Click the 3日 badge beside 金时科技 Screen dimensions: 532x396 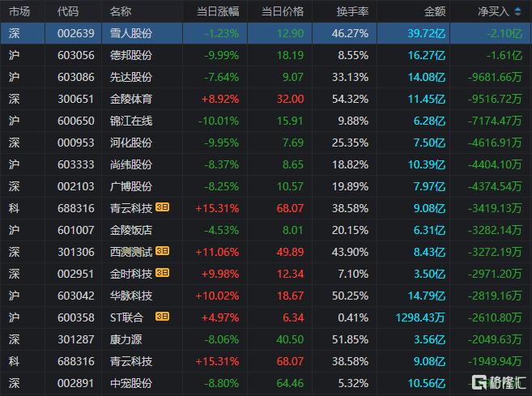click(x=162, y=273)
